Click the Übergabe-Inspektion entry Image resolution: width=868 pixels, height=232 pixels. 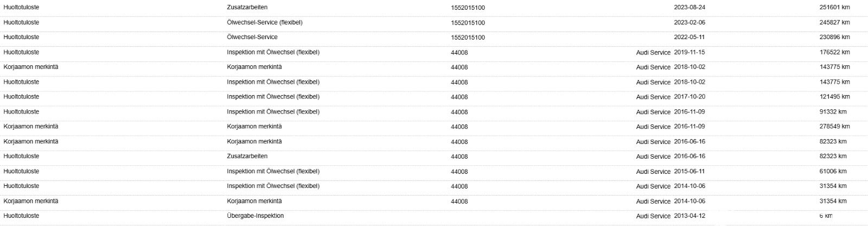pos(255,216)
